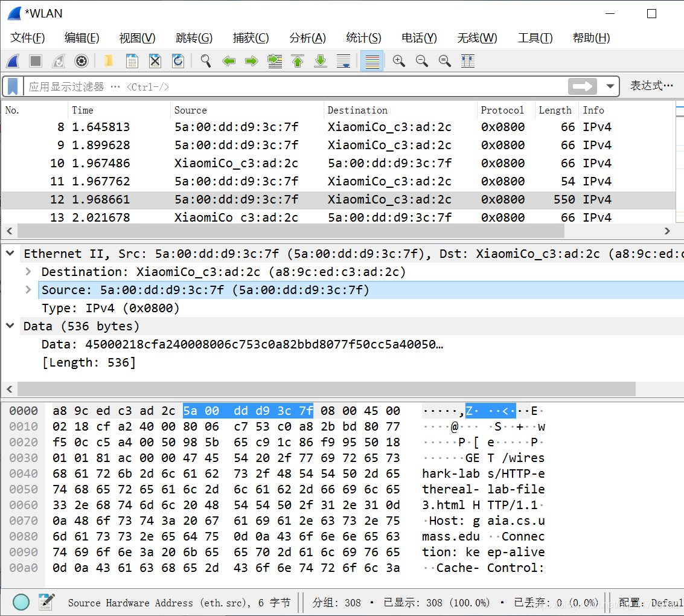Zoom out the main window text
Screen dimensions: 684x616
coord(422,61)
